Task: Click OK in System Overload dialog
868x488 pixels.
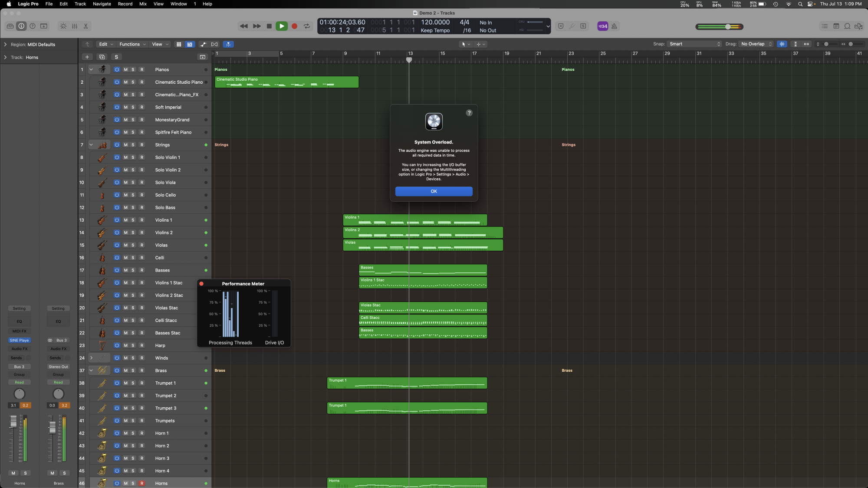Action: [434, 191]
